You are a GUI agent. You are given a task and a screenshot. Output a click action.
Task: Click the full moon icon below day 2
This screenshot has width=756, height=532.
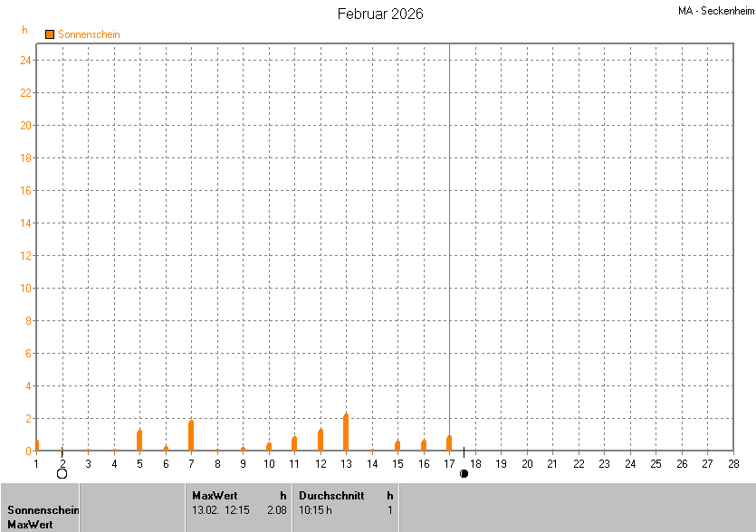pyautogui.click(x=62, y=473)
